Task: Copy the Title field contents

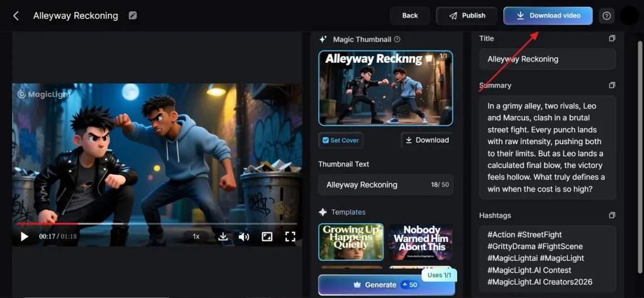Action: [x=612, y=38]
